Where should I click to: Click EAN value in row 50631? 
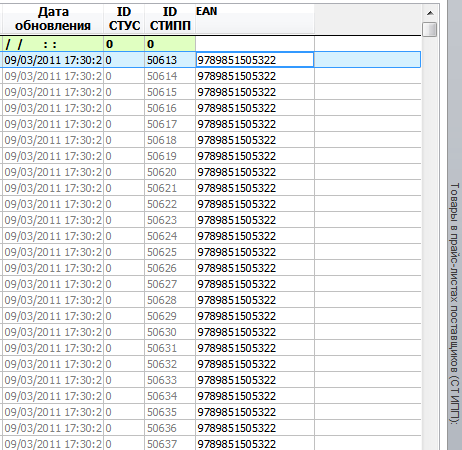(237, 348)
